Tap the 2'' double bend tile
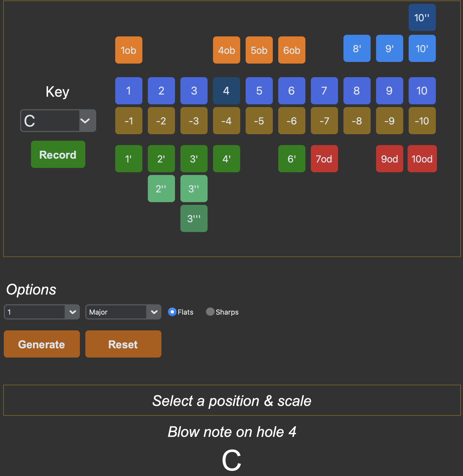This screenshot has width=463, height=476. coord(161,189)
